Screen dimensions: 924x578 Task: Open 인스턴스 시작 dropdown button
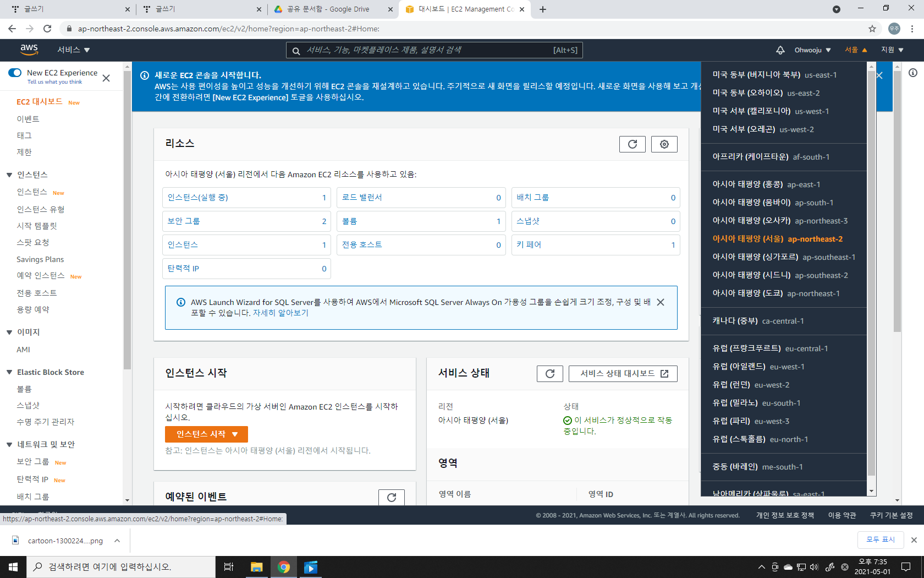pos(206,434)
